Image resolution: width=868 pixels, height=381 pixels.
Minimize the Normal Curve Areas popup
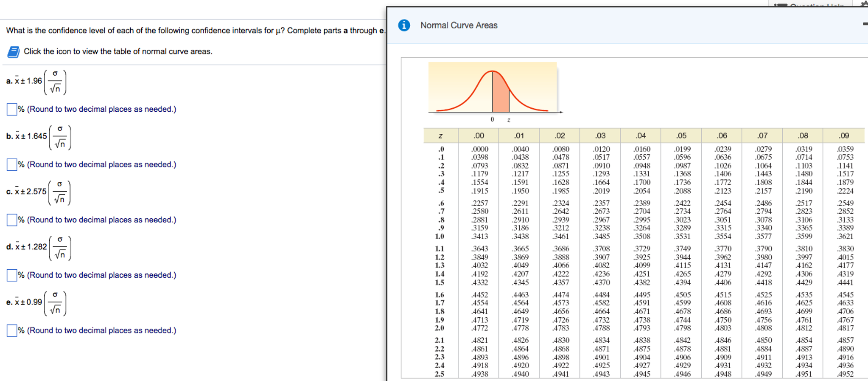865,24
